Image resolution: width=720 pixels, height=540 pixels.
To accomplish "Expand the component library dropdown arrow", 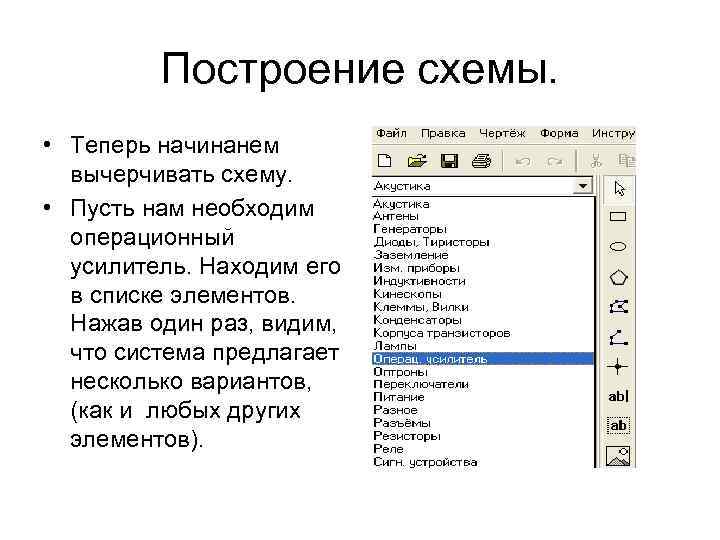I will click(583, 186).
